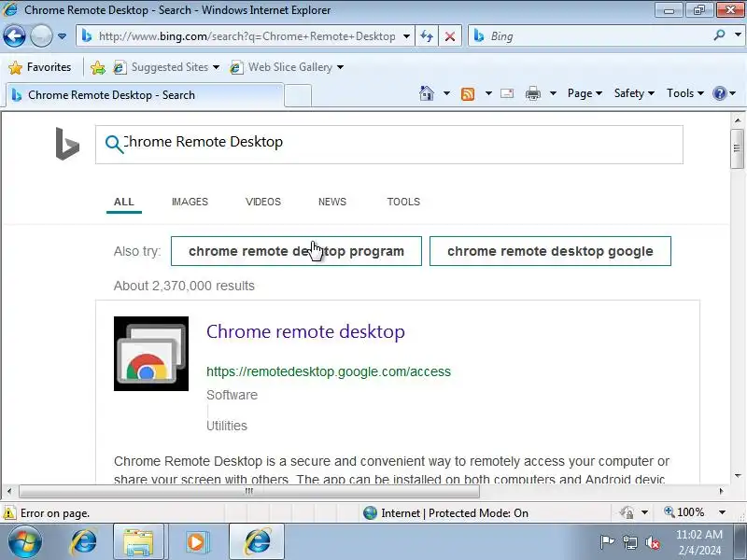The image size is (747, 560).
Task: Click the Read Mail icon
Action: point(507,93)
